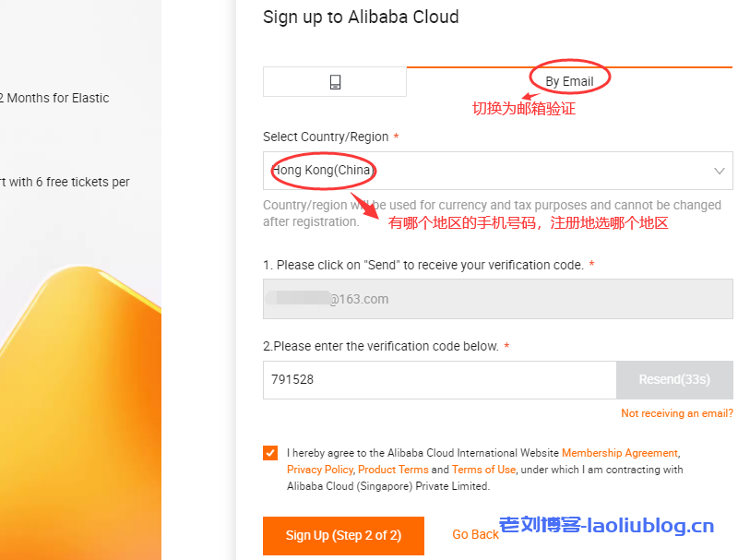Click the "Select Country/Region" label
Screen dimensions: 738x560
(x=326, y=137)
